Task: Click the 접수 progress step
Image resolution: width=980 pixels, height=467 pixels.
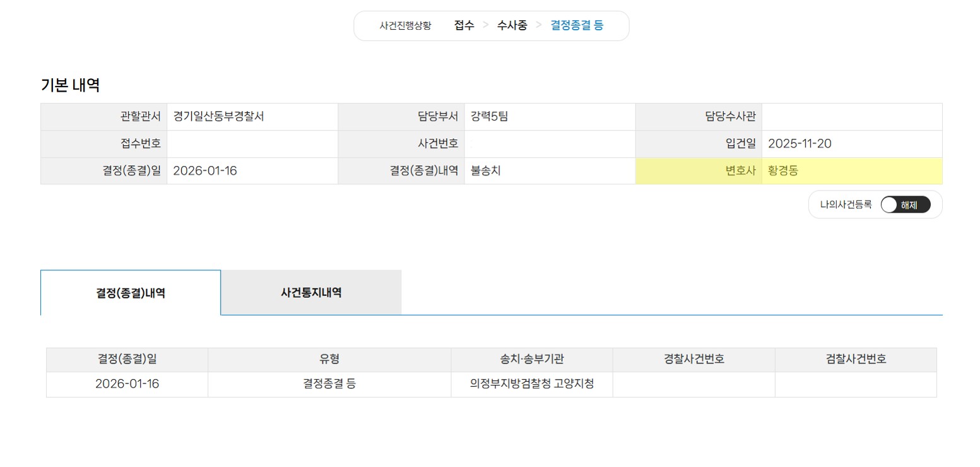Action: click(x=464, y=26)
